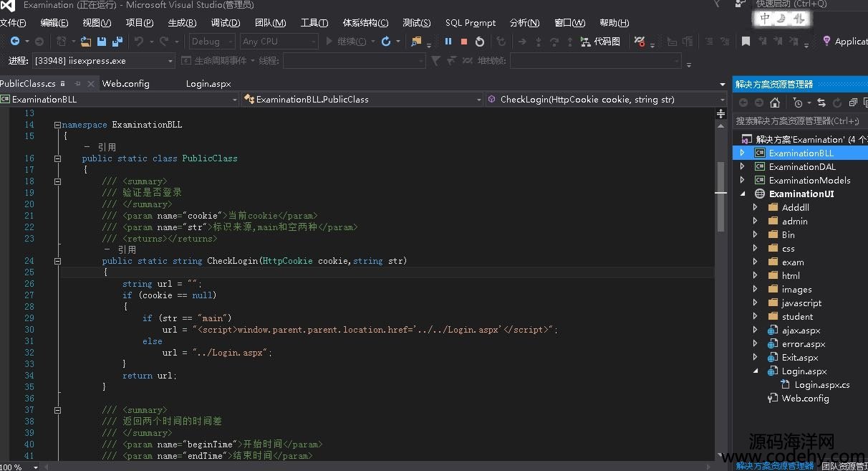Select Web.config in Solution Explorer
The width and height of the screenshot is (868, 471).
pyautogui.click(x=805, y=399)
